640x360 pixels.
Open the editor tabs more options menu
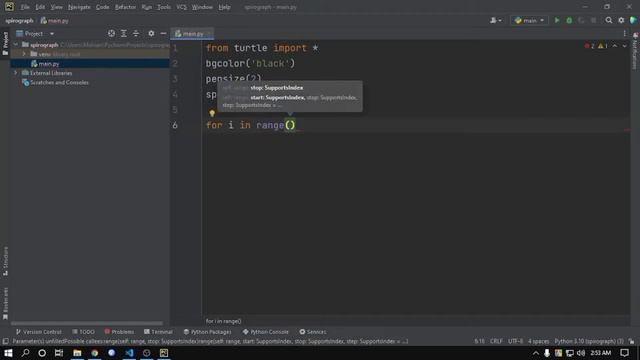pyautogui.click(x=624, y=33)
